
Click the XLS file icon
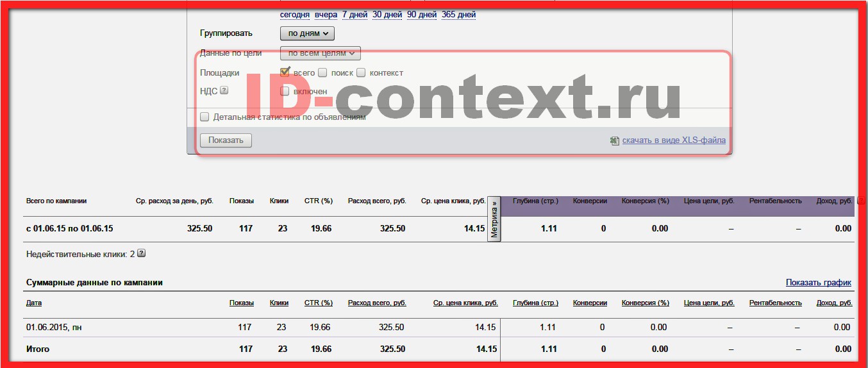[615, 140]
